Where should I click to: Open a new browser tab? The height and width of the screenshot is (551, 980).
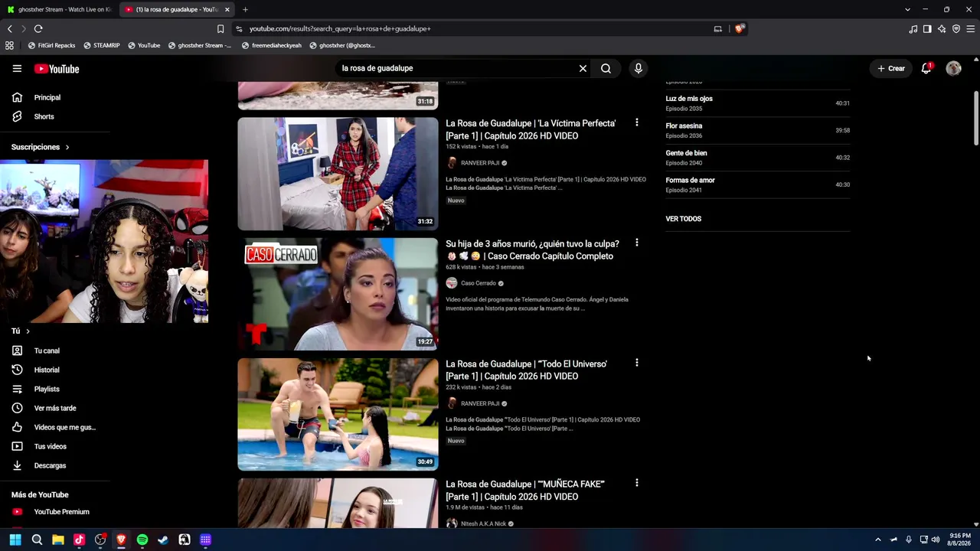pyautogui.click(x=245, y=9)
